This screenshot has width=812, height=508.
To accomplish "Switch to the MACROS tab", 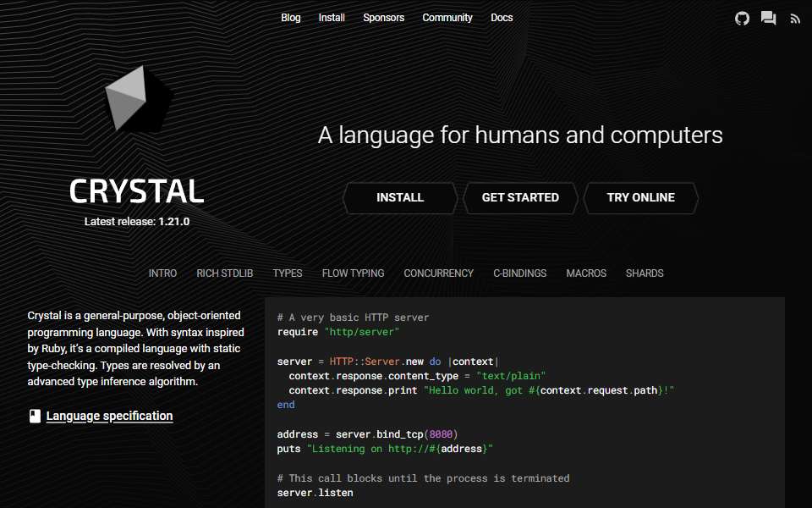I will coord(586,273).
